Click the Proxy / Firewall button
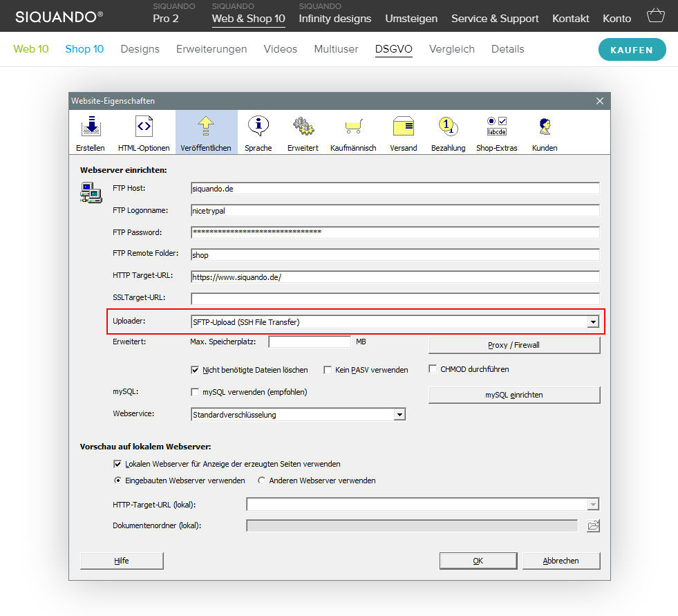 514,345
